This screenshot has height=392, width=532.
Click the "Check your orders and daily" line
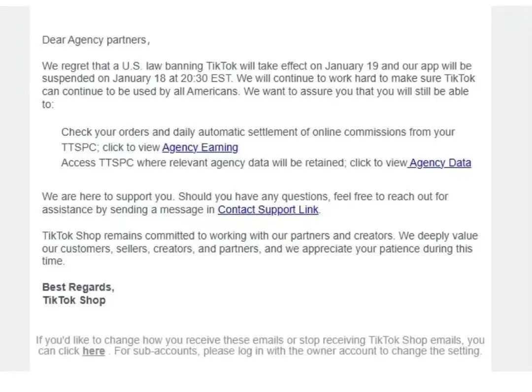(x=258, y=132)
